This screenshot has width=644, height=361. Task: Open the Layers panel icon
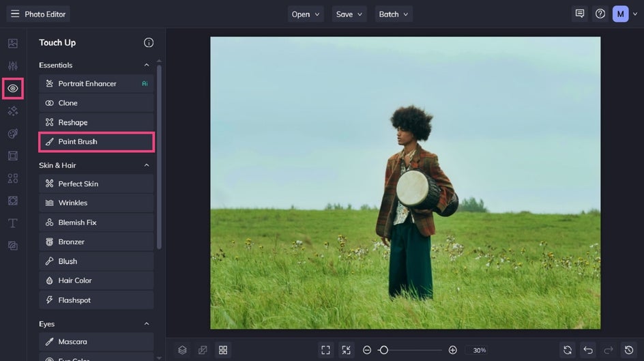[182, 350]
